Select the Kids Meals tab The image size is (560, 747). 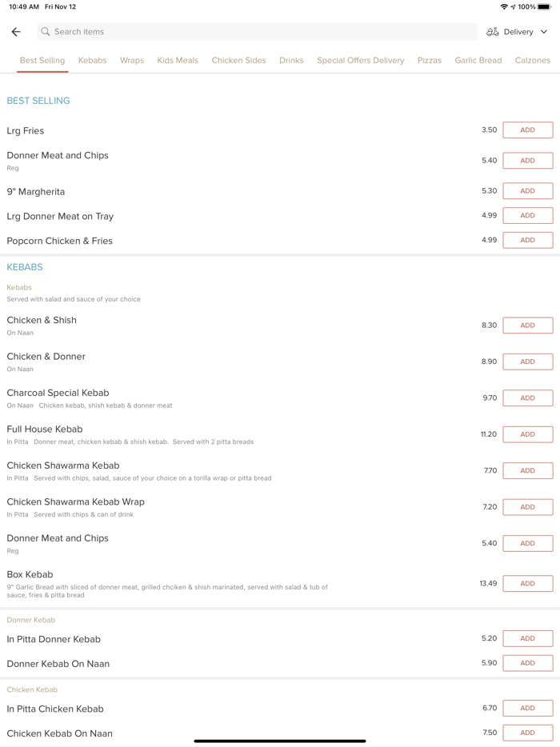(178, 61)
